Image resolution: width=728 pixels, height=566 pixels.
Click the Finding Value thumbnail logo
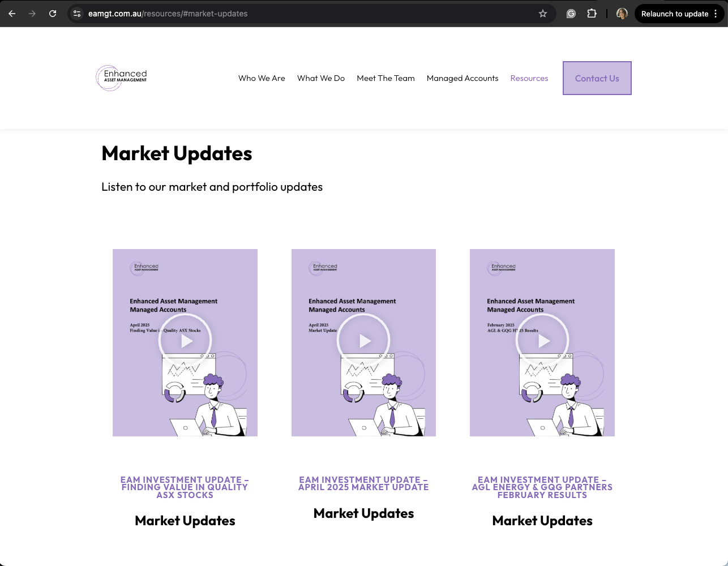[x=144, y=268]
